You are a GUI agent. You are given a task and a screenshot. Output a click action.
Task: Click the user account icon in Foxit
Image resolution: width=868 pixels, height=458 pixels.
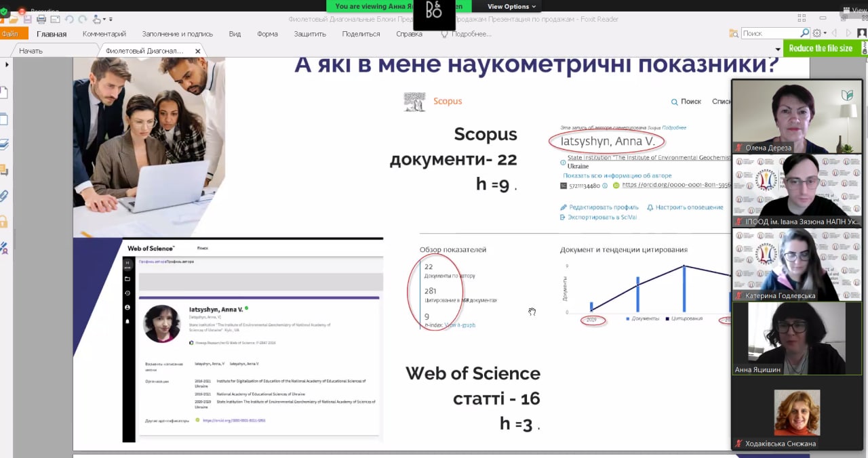coord(861,33)
